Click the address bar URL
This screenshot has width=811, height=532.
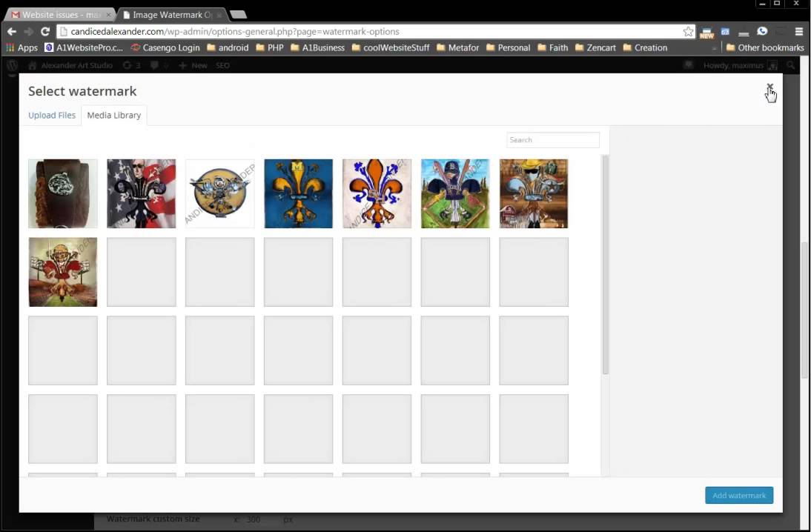(x=235, y=32)
